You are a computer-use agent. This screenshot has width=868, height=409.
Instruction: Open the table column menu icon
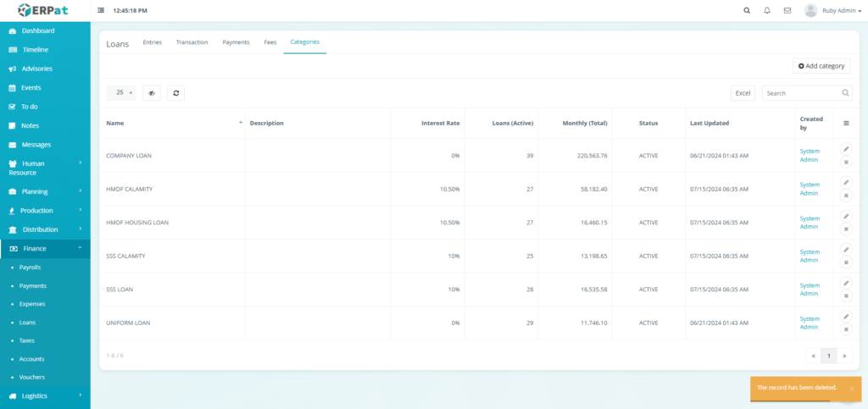click(x=845, y=123)
